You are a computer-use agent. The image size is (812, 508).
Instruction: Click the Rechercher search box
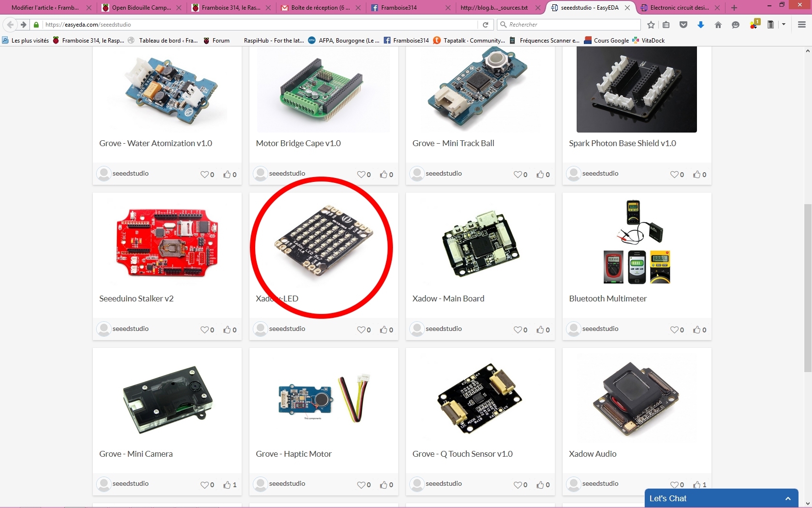coord(569,25)
